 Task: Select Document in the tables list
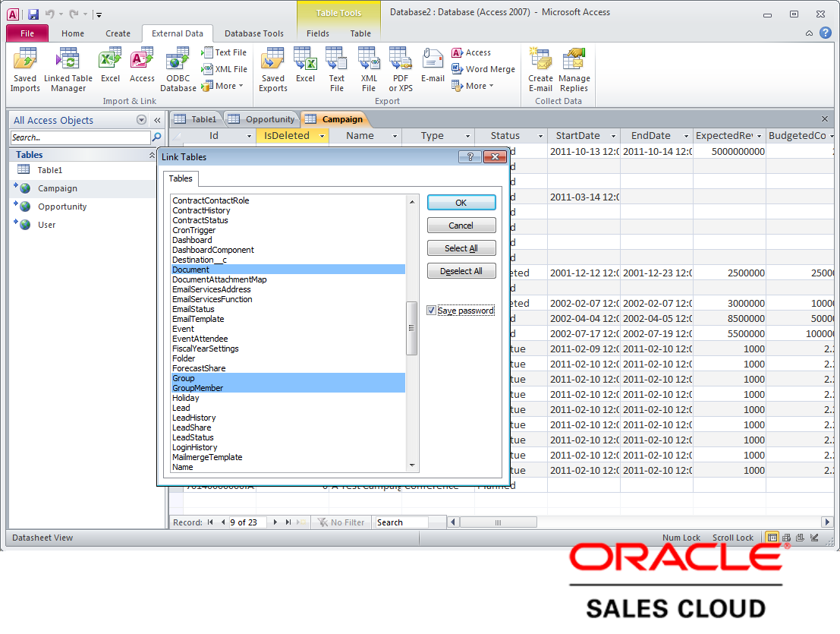point(288,270)
